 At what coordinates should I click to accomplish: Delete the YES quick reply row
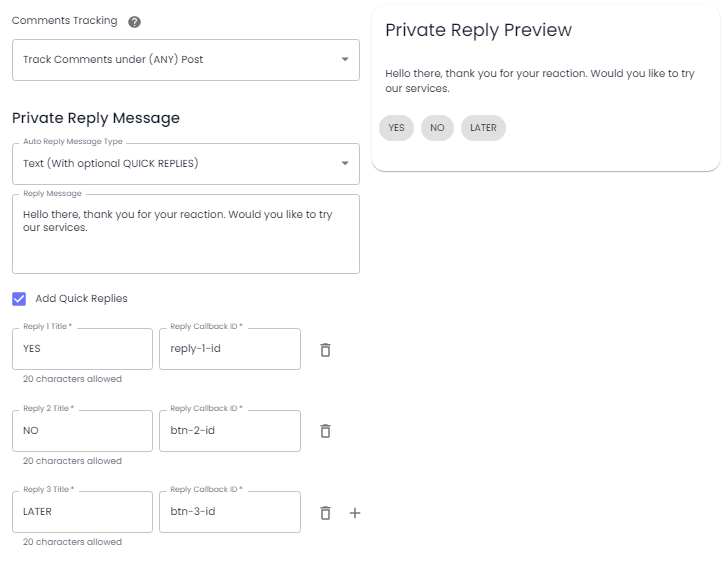point(325,350)
